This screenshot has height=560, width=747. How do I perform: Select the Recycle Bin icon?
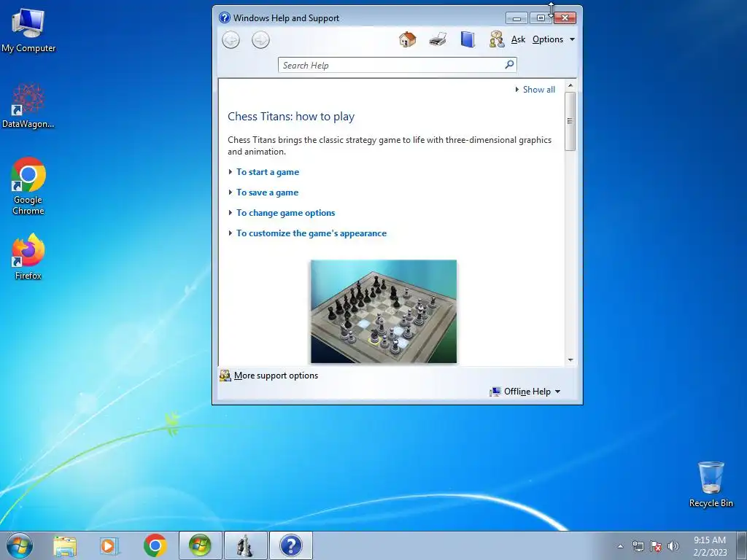[x=711, y=485]
